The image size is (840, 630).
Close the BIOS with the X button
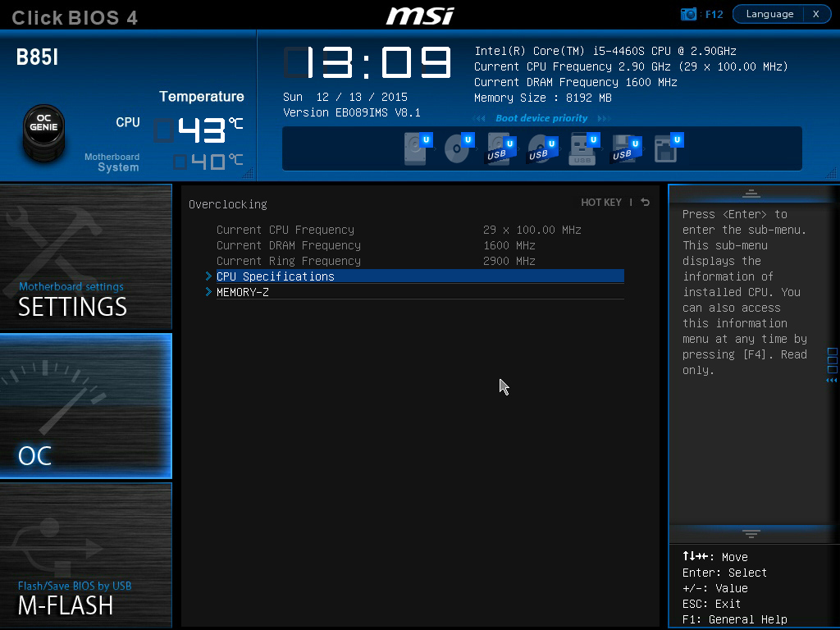(816, 14)
